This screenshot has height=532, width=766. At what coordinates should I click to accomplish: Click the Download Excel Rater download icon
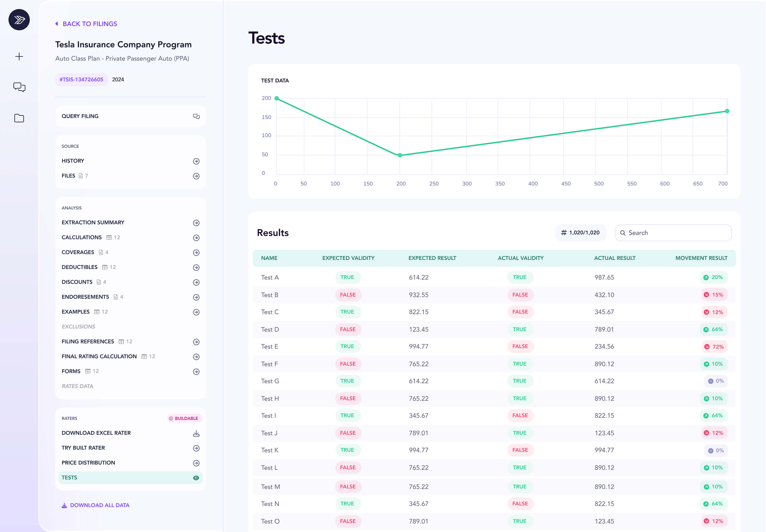coord(196,433)
